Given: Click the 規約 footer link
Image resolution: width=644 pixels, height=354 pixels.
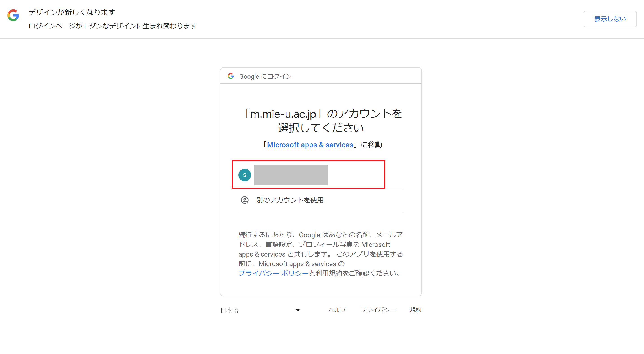Looking at the screenshot, I should point(415,310).
